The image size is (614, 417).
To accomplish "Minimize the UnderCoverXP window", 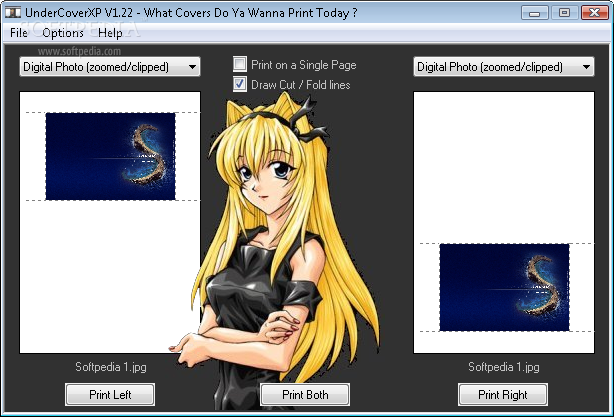I will (535, 13).
